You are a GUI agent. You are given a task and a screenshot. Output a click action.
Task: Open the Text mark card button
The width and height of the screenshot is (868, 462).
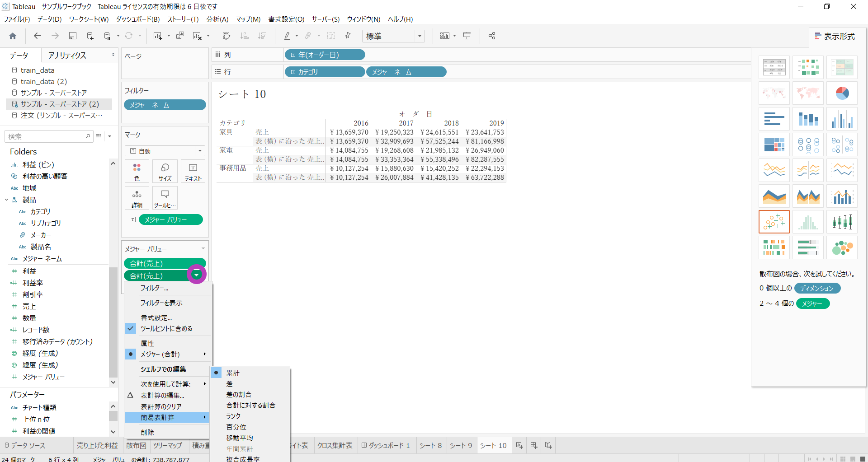[193, 172]
